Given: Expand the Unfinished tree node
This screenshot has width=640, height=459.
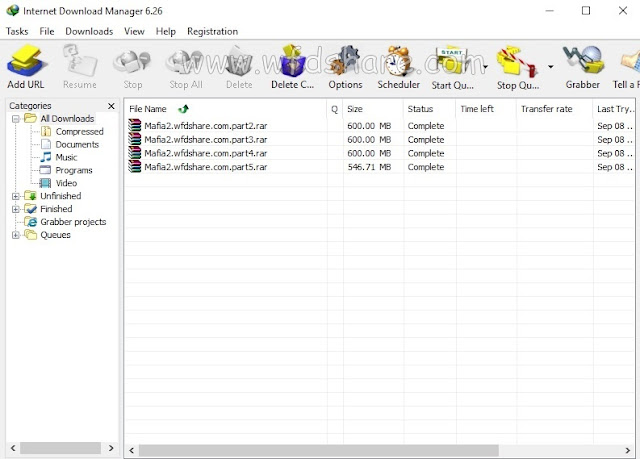Looking at the screenshot, I should tap(16, 196).
